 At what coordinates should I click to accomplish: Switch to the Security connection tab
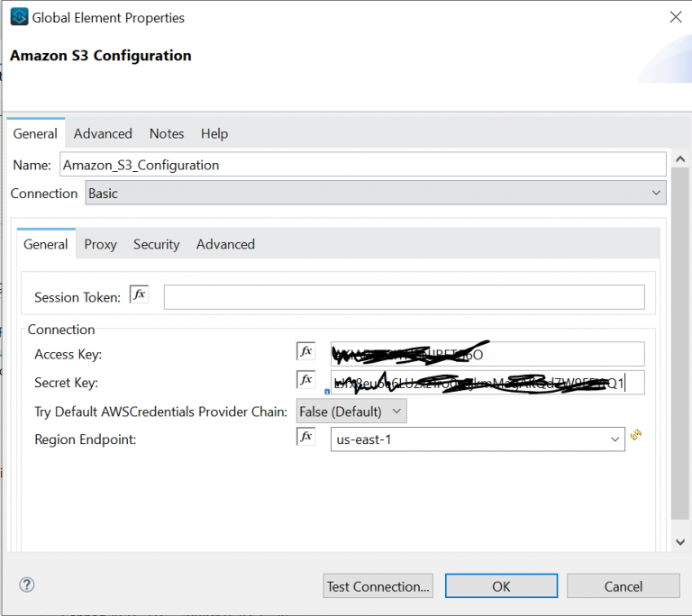pyautogui.click(x=157, y=244)
